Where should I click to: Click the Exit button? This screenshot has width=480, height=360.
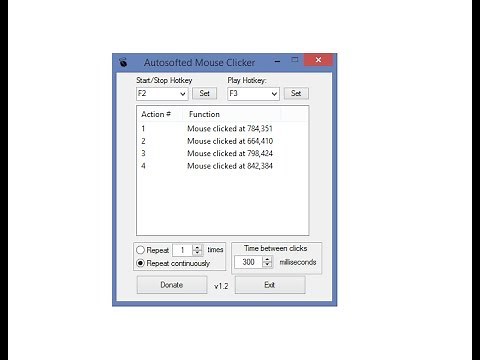[x=270, y=285]
